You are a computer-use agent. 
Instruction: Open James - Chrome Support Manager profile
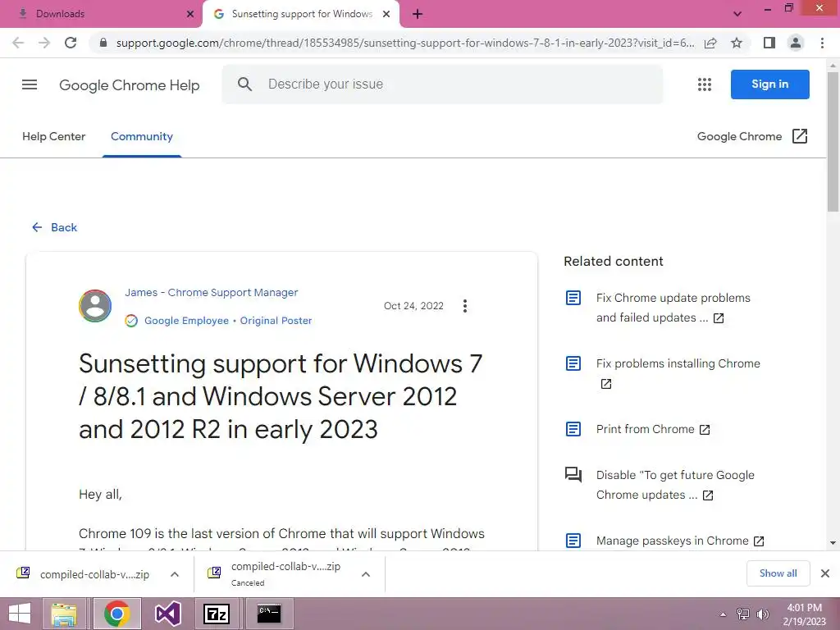point(211,293)
